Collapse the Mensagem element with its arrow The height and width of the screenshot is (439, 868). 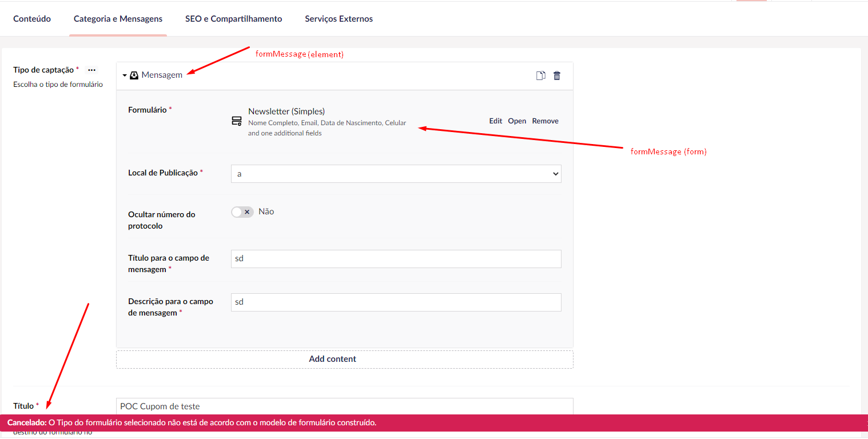click(124, 75)
